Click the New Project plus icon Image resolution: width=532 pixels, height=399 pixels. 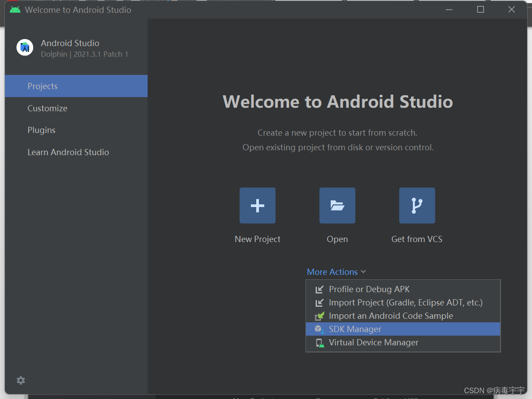coord(258,205)
